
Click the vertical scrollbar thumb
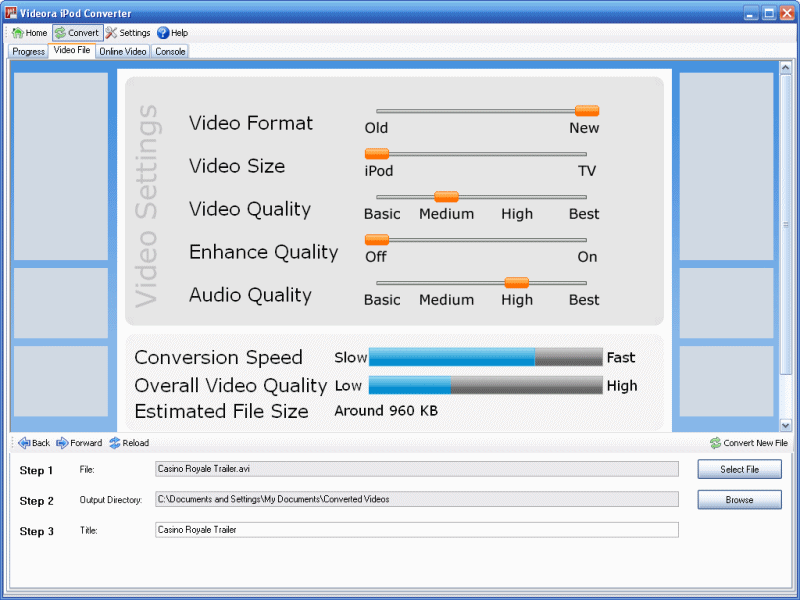coord(785,224)
